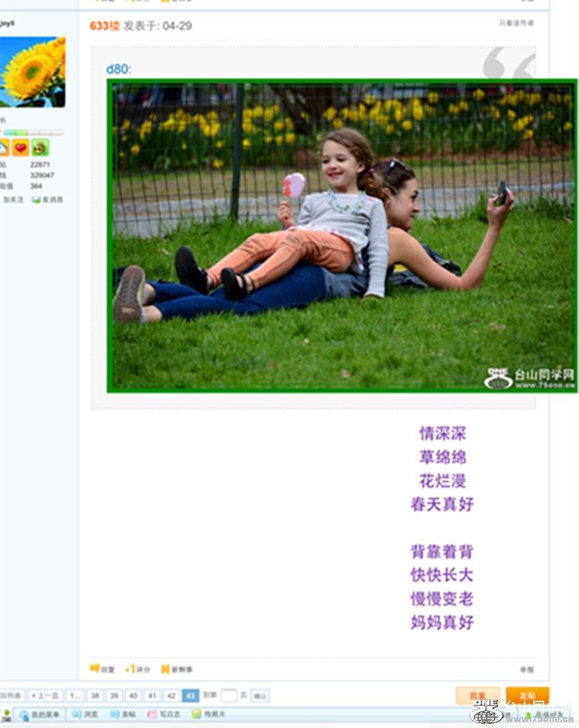The height and width of the screenshot is (728, 579).
Task: Click the stat value 364
Action: coord(36,186)
